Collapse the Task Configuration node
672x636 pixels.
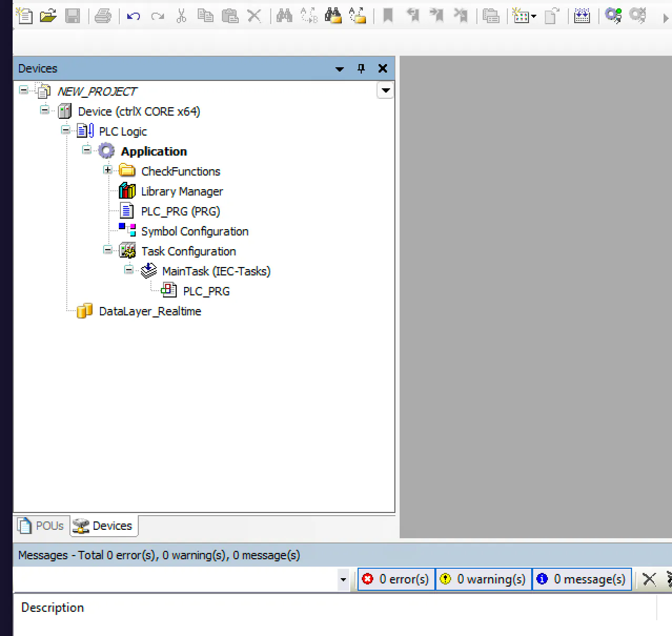[108, 250]
